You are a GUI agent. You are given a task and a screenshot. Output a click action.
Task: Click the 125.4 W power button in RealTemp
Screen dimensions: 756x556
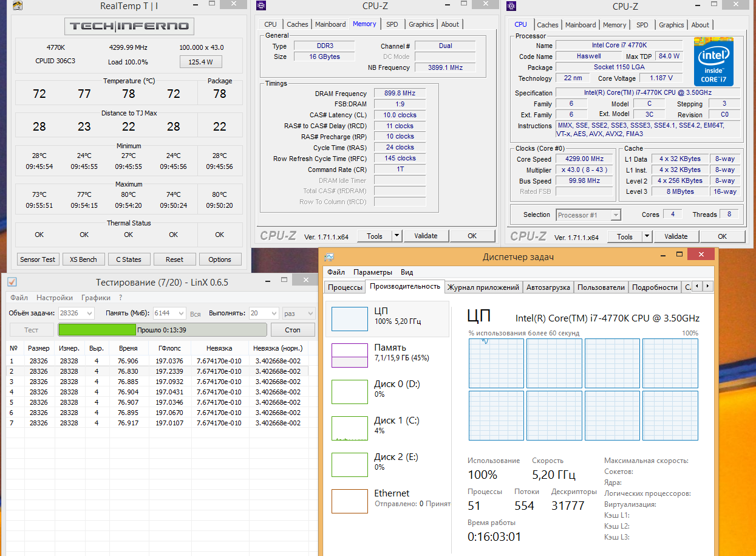click(201, 62)
